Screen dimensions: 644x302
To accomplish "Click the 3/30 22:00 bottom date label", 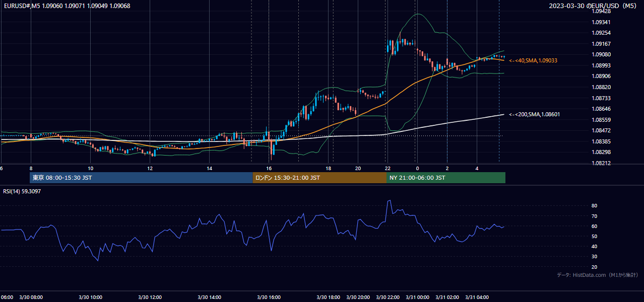I will click(x=388, y=297).
